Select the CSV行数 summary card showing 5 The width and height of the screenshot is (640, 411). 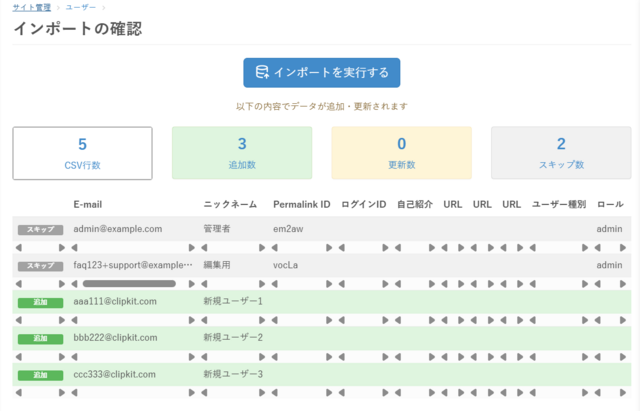[82, 153]
